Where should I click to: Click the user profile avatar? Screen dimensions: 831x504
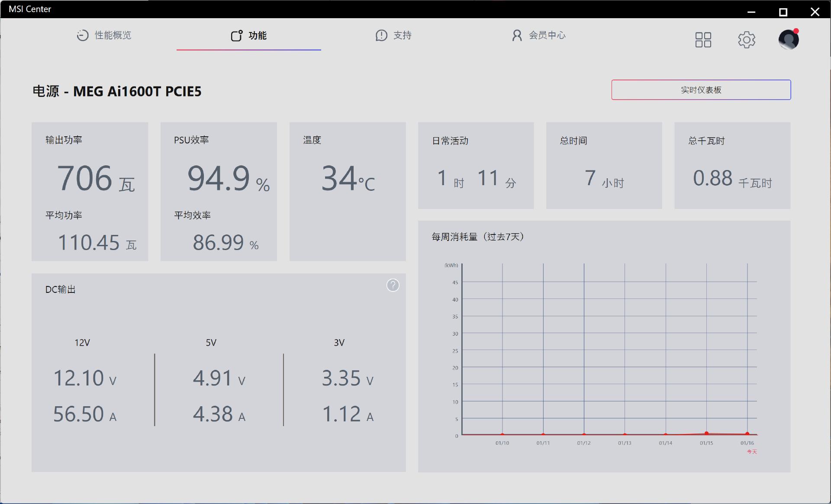[x=788, y=40]
